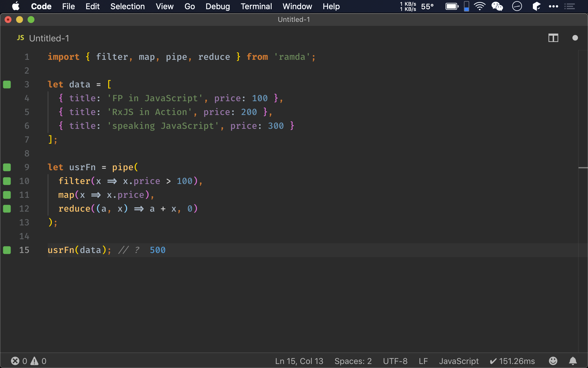Click the green coverage marker on line 9
Viewport: 588px width, 368px height.
(x=7, y=167)
